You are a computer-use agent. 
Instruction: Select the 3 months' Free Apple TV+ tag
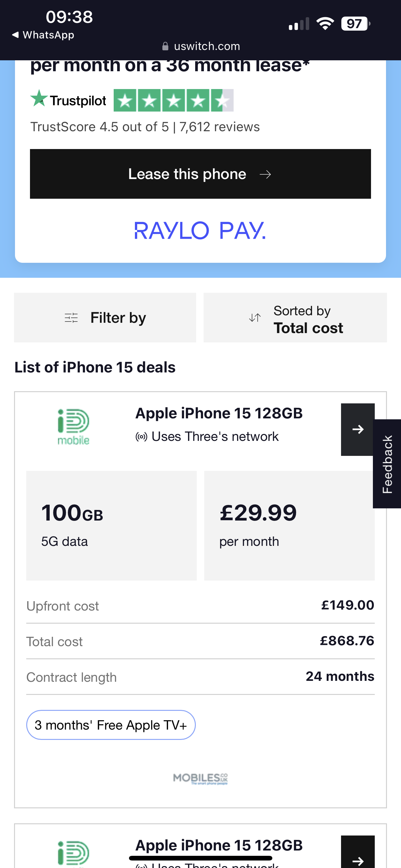111,725
